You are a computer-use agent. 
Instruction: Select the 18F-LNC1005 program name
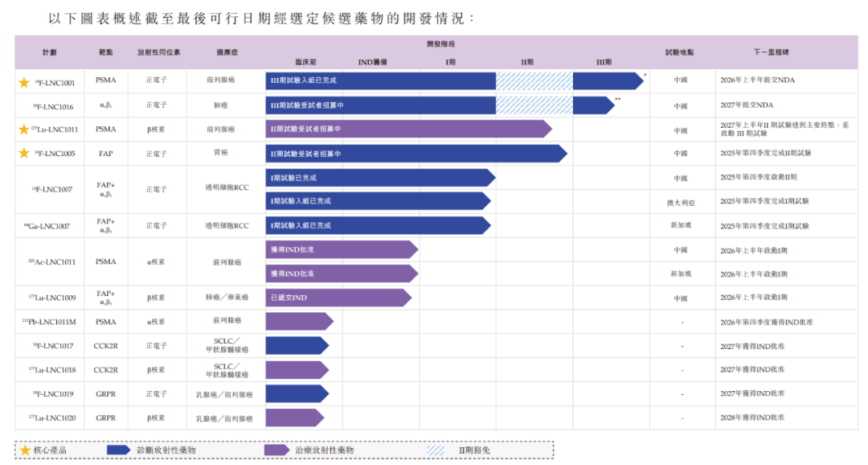(55, 154)
